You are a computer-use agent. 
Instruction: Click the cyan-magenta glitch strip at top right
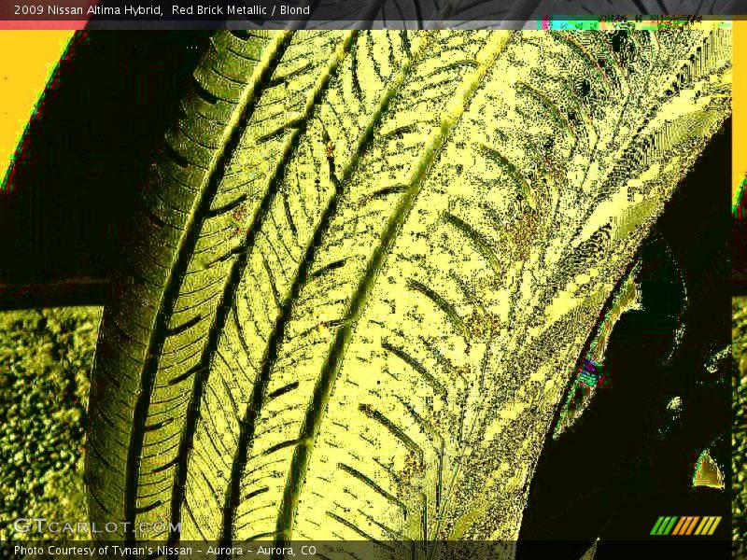pyautogui.click(x=598, y=24)
